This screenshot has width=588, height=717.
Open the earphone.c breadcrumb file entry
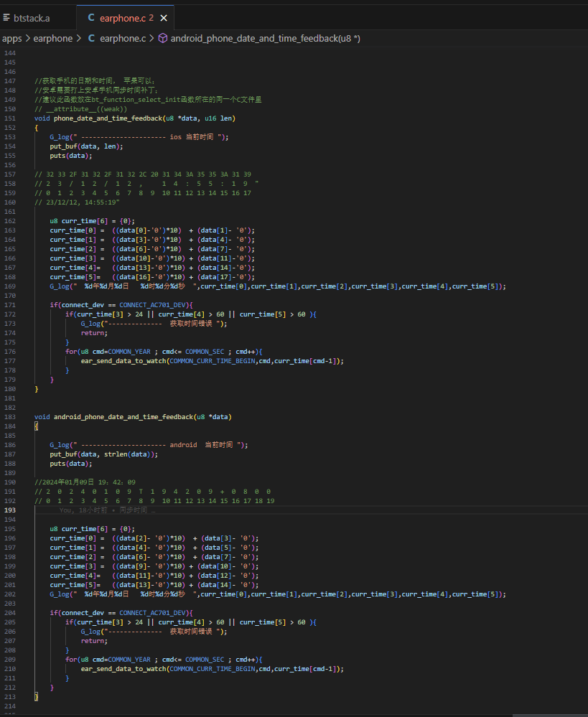(x=123, y=39)
